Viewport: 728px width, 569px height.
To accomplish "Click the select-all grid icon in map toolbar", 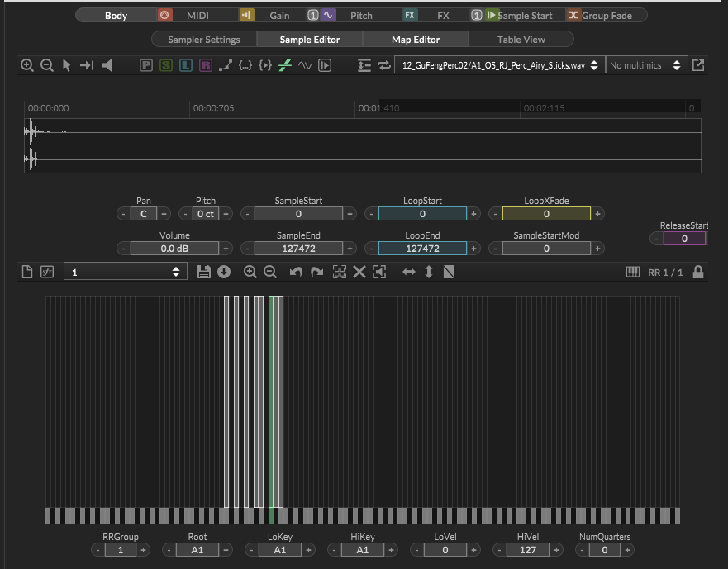I will click(x=340, y=272).
